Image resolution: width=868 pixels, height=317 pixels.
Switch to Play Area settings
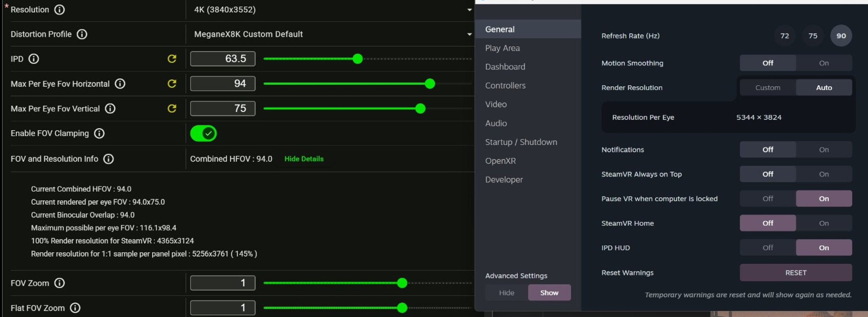click(528, 48)
